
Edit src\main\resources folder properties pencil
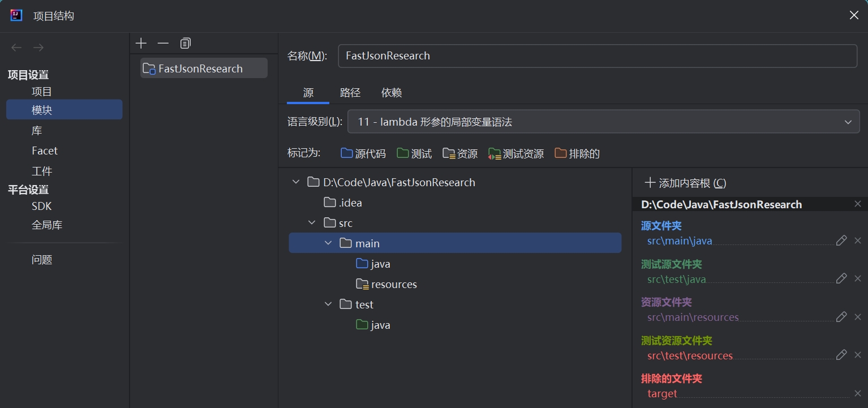(841, 317)
